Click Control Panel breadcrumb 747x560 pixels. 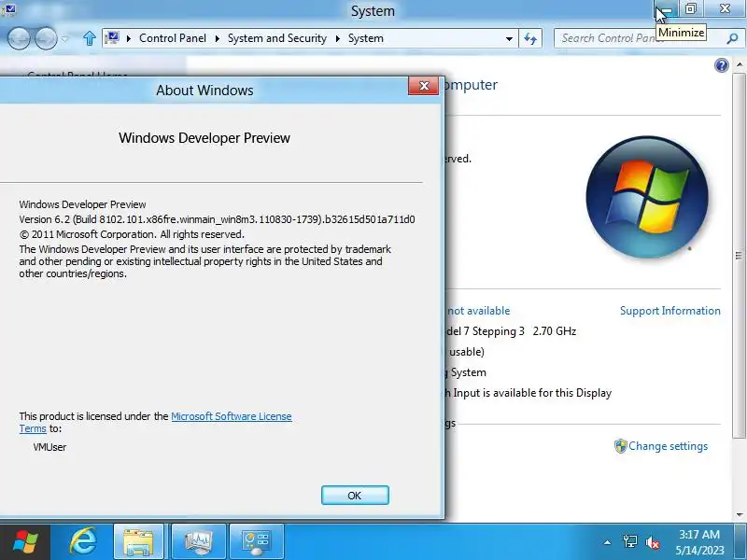click(x=173, y=38)
